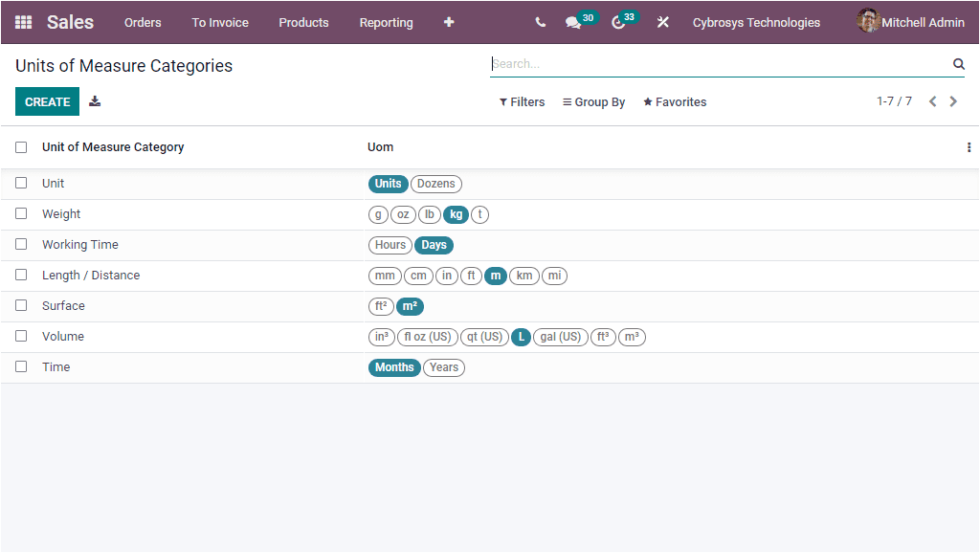The image size is (980, 553).
Task: Switch to the Orders menu
Action: [143, 22]
